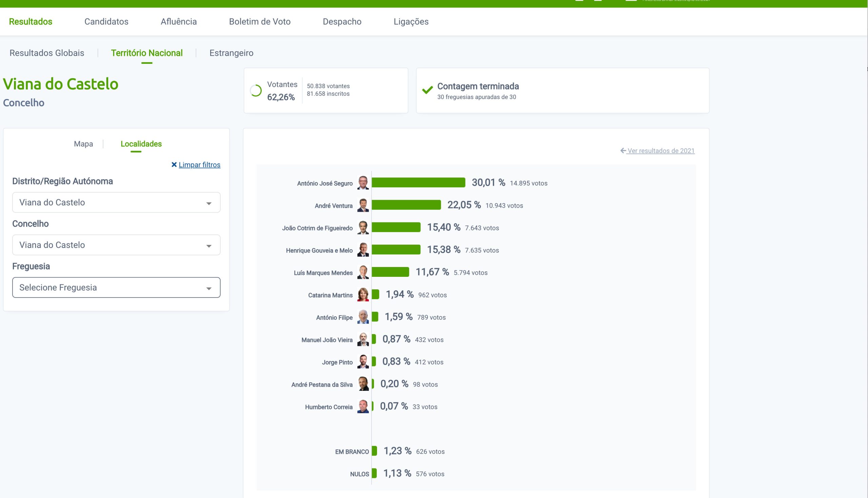The width and height of the screenshot is (868, 498).
Task: Expand the Selecione Freguesia dropdown
Action: pos(116,288)
